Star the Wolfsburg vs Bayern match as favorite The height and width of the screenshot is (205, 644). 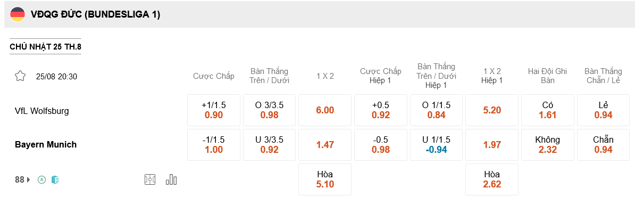coord(20,76)
